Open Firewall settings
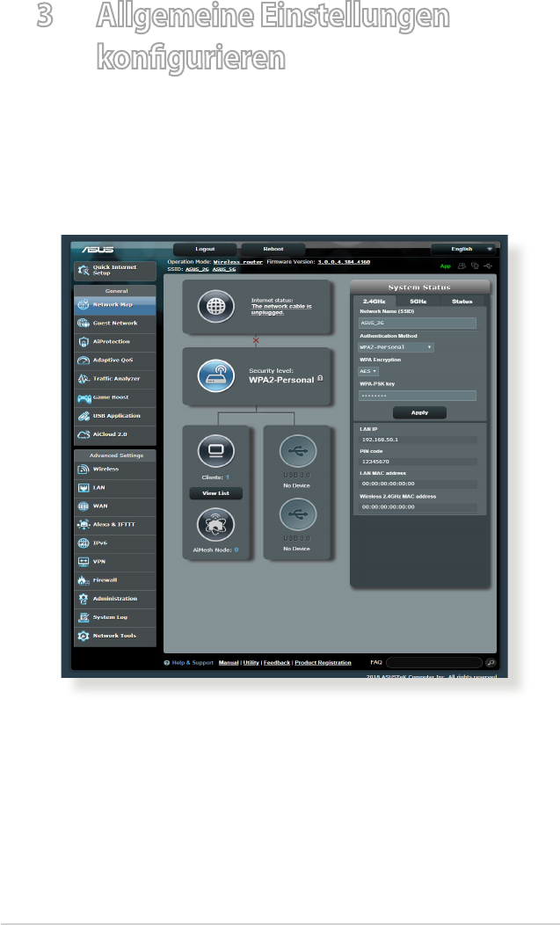This screenshot has height=925, width=560. click(115, 580)
